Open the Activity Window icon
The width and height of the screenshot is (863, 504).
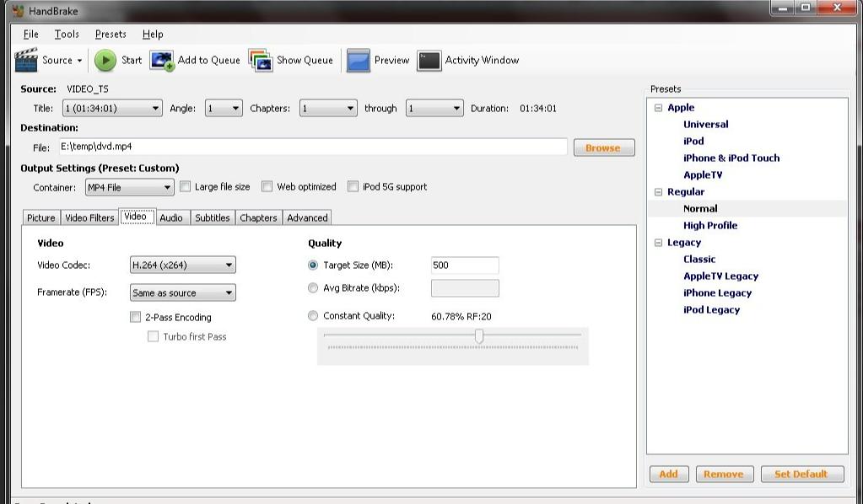[429, 61]
